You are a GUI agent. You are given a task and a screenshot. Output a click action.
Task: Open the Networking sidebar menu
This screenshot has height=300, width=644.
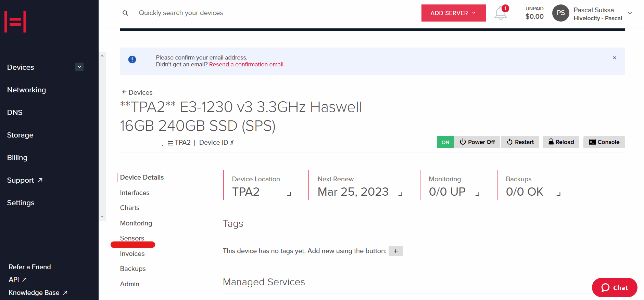[x=26, y=90]
